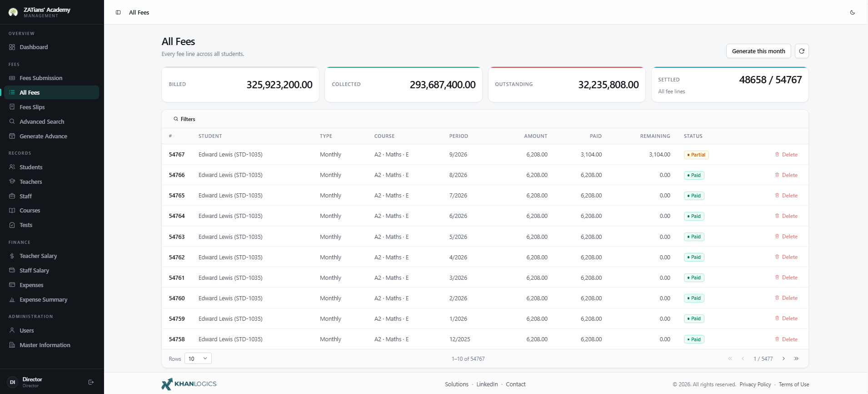Open Privacy Policy link

(x=755, y=384)
